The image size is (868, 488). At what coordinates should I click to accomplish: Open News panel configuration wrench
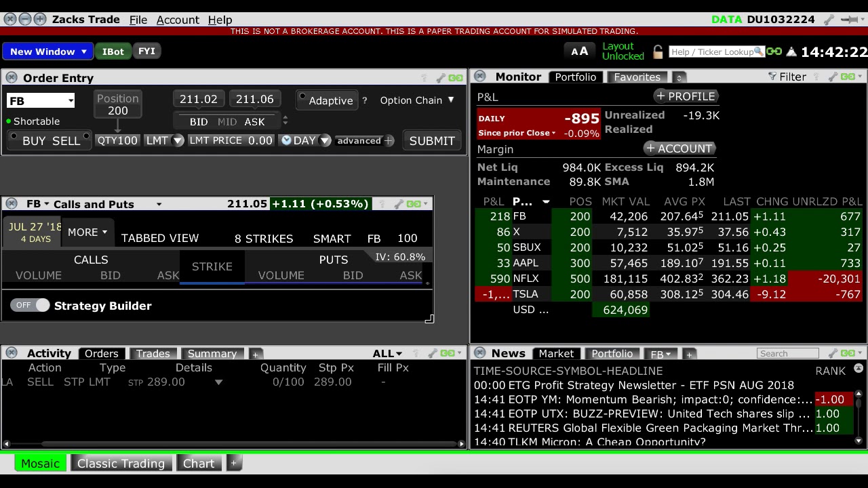[x=833, y=353]
